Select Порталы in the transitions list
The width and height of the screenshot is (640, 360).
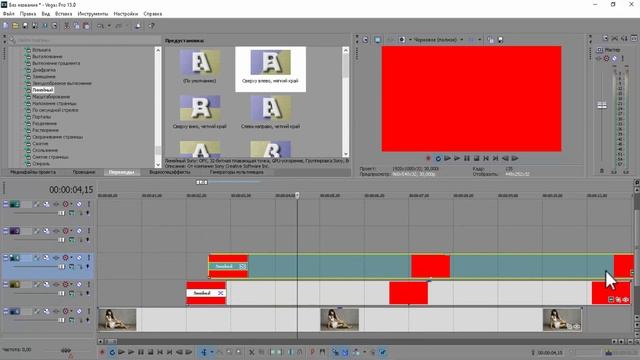click(42, 117)
